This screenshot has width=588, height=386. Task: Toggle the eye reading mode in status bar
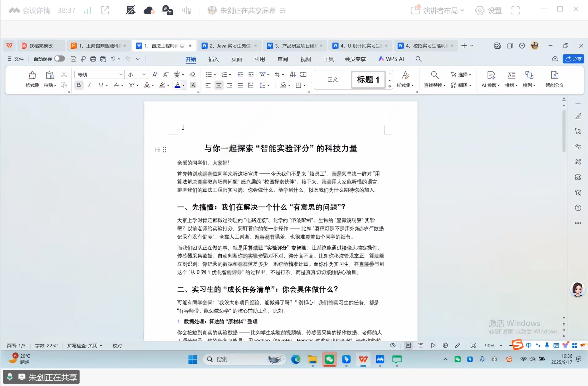coord(393,345)
